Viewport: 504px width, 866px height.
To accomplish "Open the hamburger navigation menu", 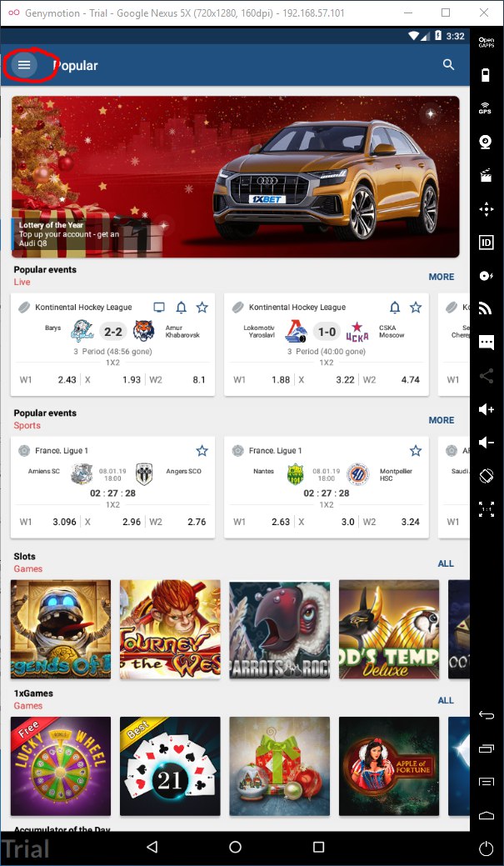I will 24,65.
